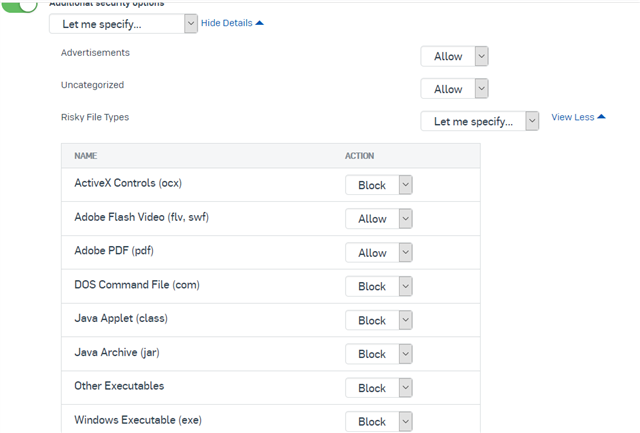The image size is (640, 433).
Task: Open the top Let me specify dropdown
Action: point(123,24)
